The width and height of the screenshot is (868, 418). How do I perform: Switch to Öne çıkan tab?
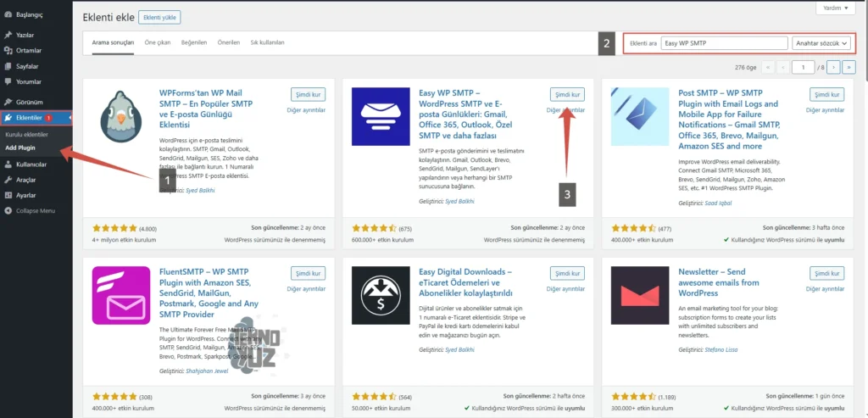coord(158,42)
